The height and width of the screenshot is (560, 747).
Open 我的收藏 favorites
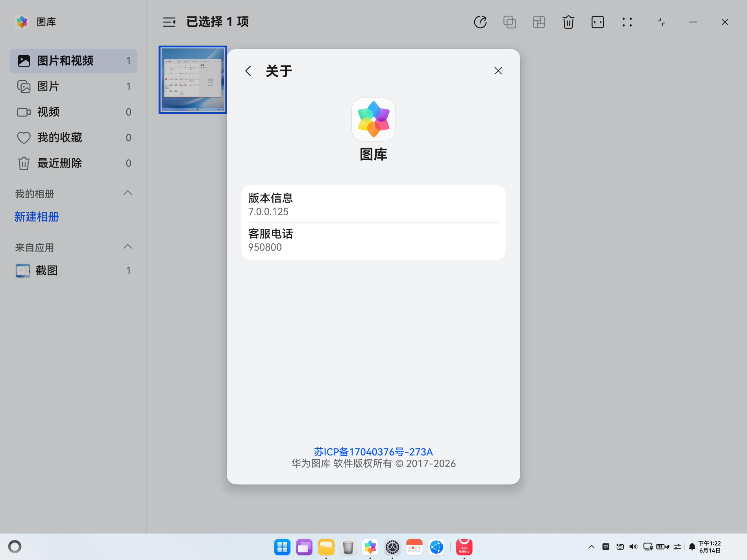[x=73, y=138]
